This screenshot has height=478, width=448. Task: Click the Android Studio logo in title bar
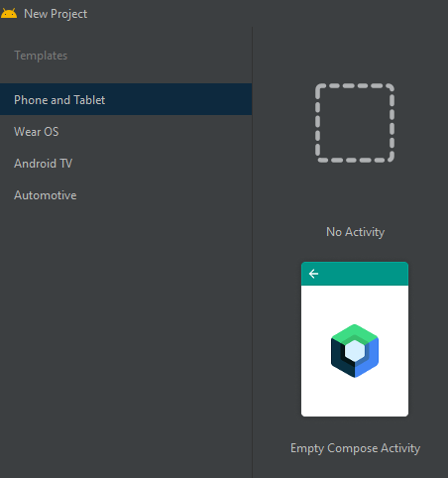9,14
